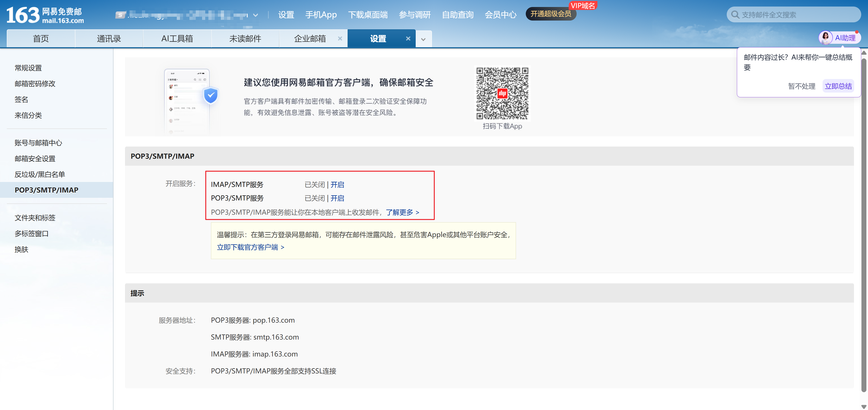Image resolution: width=868 pixels, height=410 pixels.
Task: Click the 163 mail logo
Action: click(x=45, y=15)
